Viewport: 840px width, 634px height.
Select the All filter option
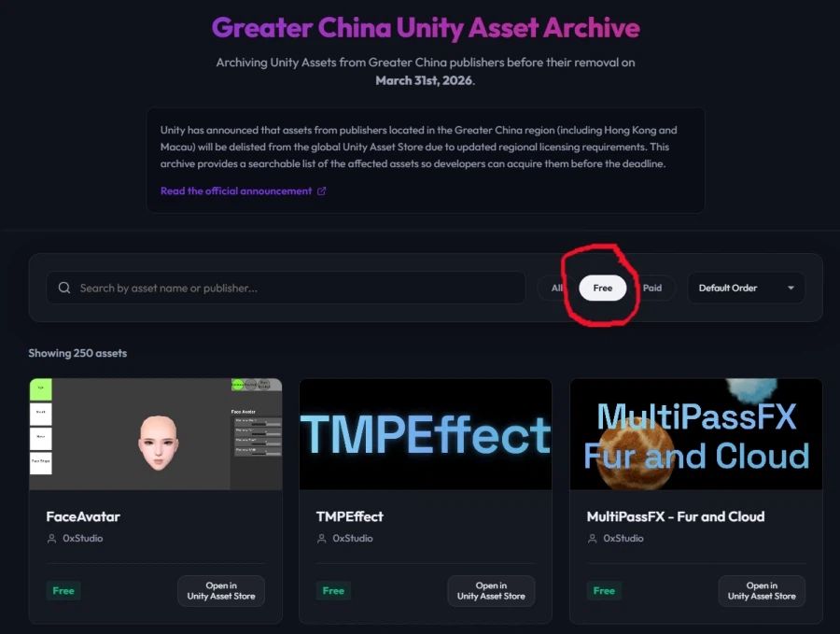(557, 288)
